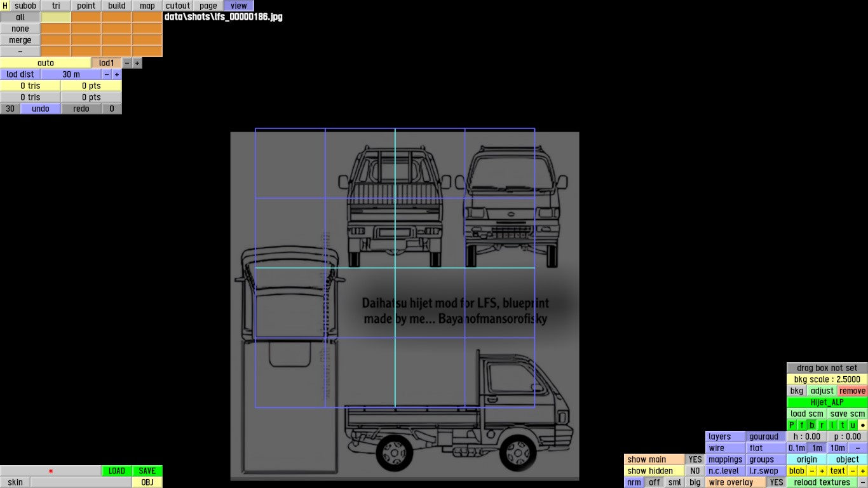Switch to the u (under) view
868x488 pixels.
click(x=853, y=425)
